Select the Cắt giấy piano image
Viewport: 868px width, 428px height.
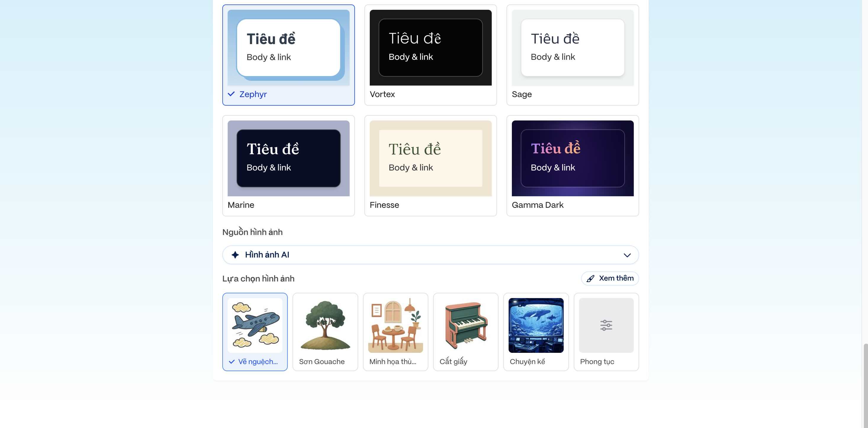click(466, 325)
